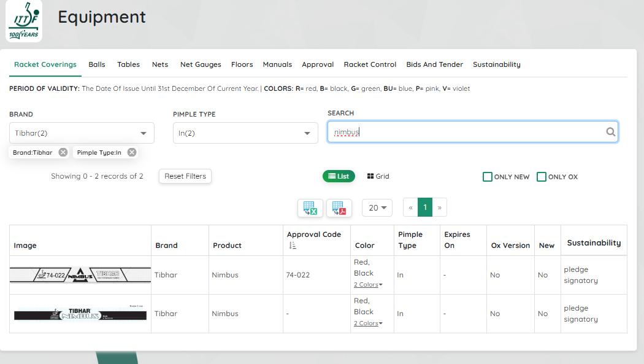Open the Manuals tab

pyautogui.click(x=277, y=64)
